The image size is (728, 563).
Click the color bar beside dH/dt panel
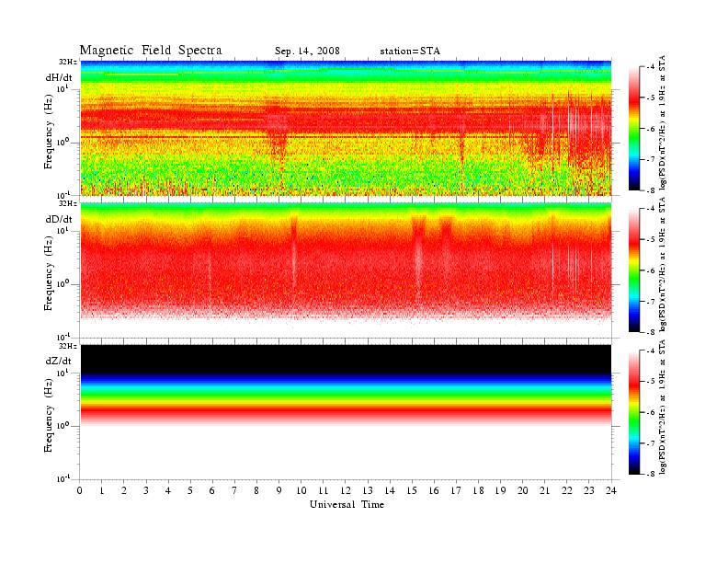tap(634, 129)
